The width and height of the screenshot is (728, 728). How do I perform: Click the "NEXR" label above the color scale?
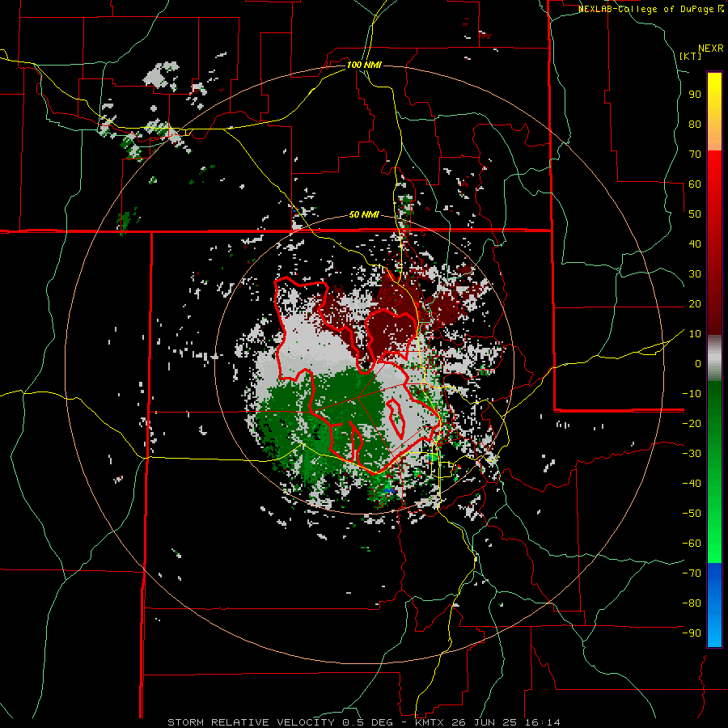point(710,49)
